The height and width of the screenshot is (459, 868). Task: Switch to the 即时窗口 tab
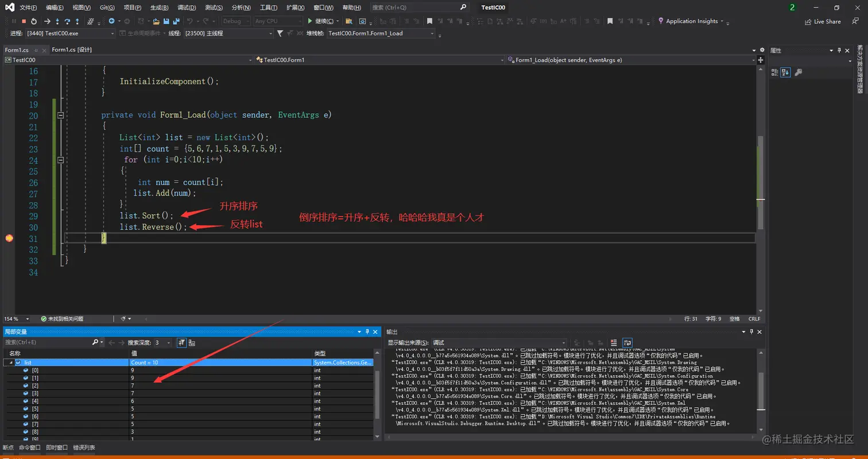(x=57, y=448)
